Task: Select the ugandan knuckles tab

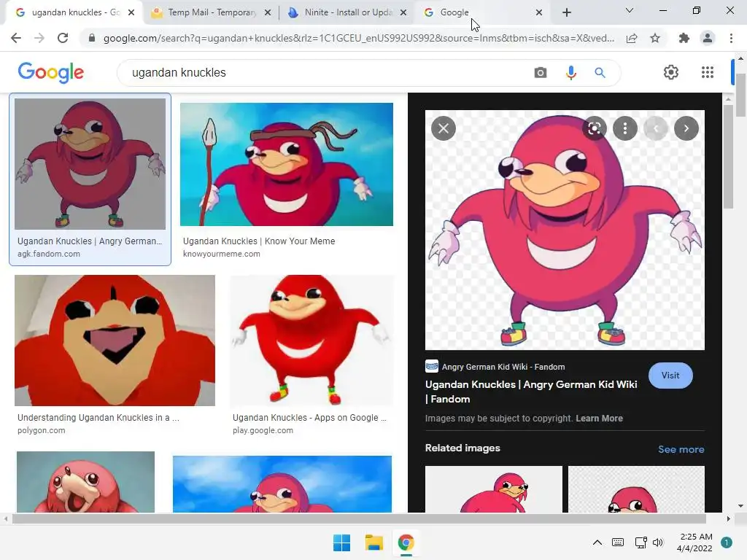Action: click(74, 12)
